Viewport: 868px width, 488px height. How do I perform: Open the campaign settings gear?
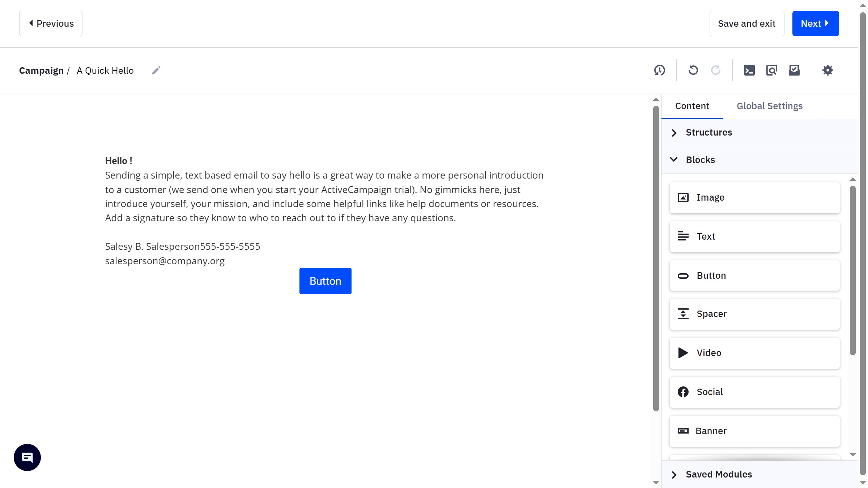(x=828, y=70)
